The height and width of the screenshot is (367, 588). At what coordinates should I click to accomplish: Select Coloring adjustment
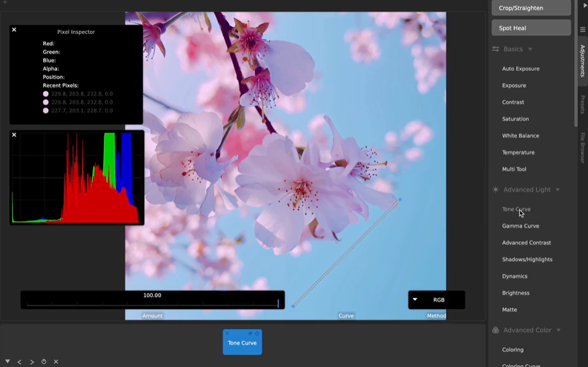(513, 350)
